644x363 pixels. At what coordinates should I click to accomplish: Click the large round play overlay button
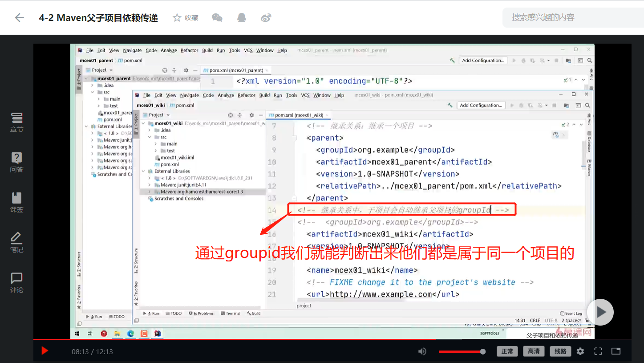[x=600, y=312]
